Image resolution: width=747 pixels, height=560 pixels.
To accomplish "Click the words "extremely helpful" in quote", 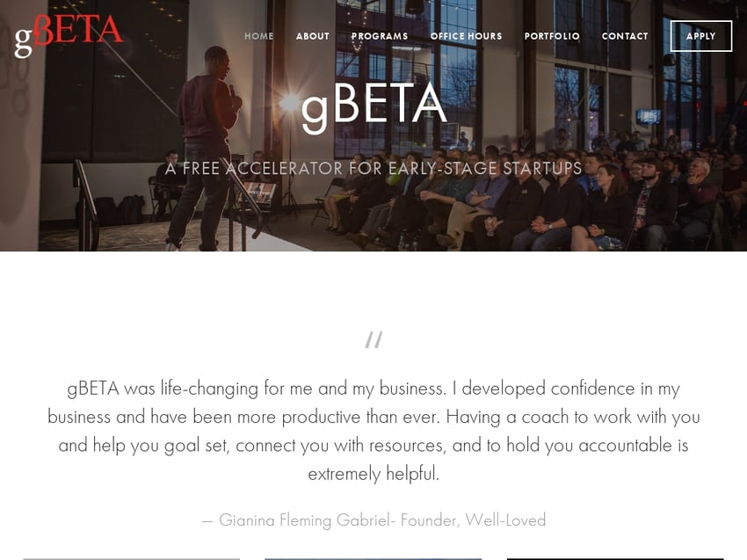I will [x=373, y=474].
